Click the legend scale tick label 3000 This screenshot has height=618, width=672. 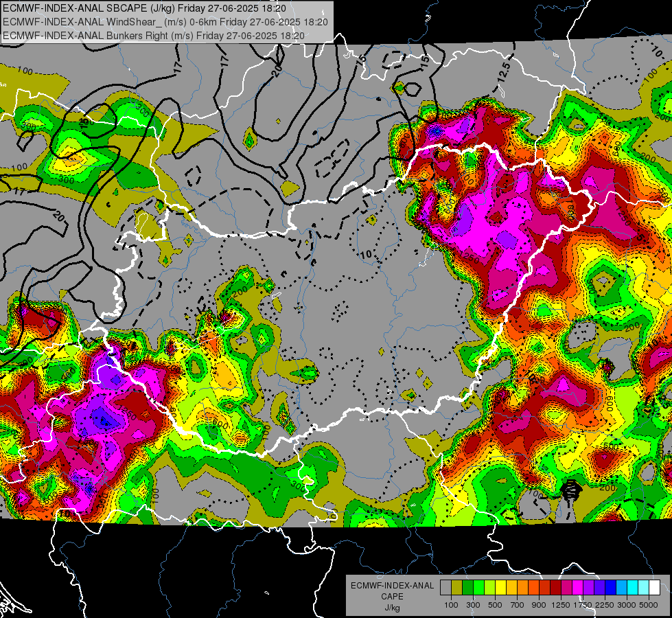[627, 605]
